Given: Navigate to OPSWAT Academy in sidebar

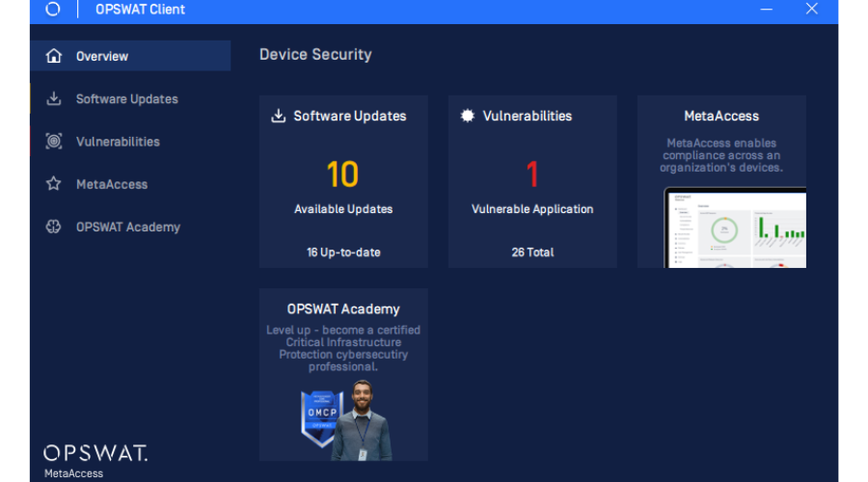Looking at the screenshot, I should click(130, 227).
